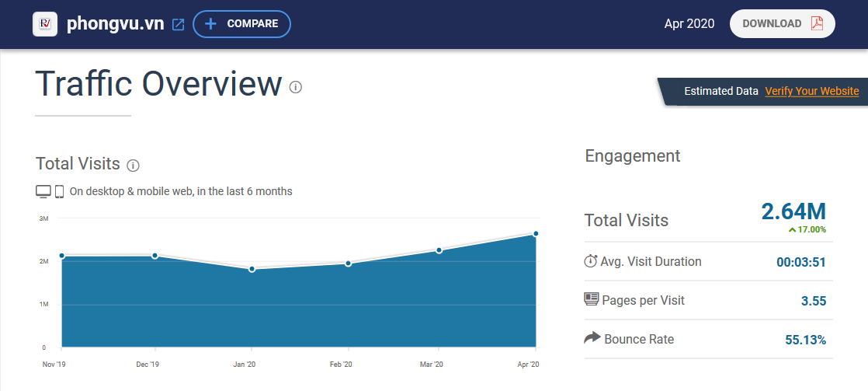This screenshot has width=868, height=391.
Task: Click the info icon beside Traffic Overview
Action: (296, 87)
